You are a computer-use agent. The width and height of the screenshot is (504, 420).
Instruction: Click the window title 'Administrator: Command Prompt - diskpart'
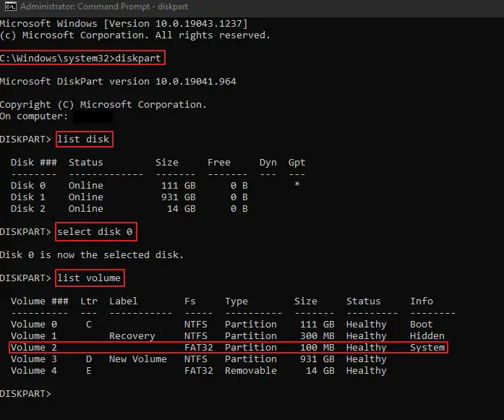click(104, 7)
